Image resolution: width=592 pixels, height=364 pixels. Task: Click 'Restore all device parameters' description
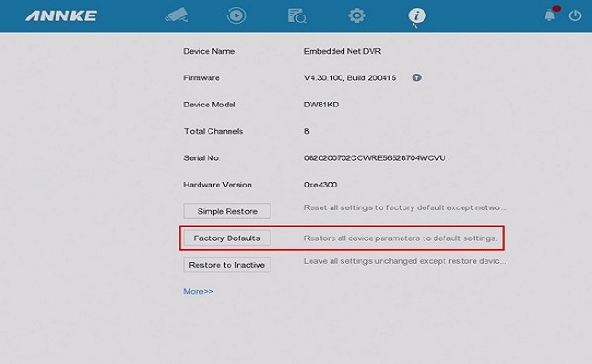[401, 238]
